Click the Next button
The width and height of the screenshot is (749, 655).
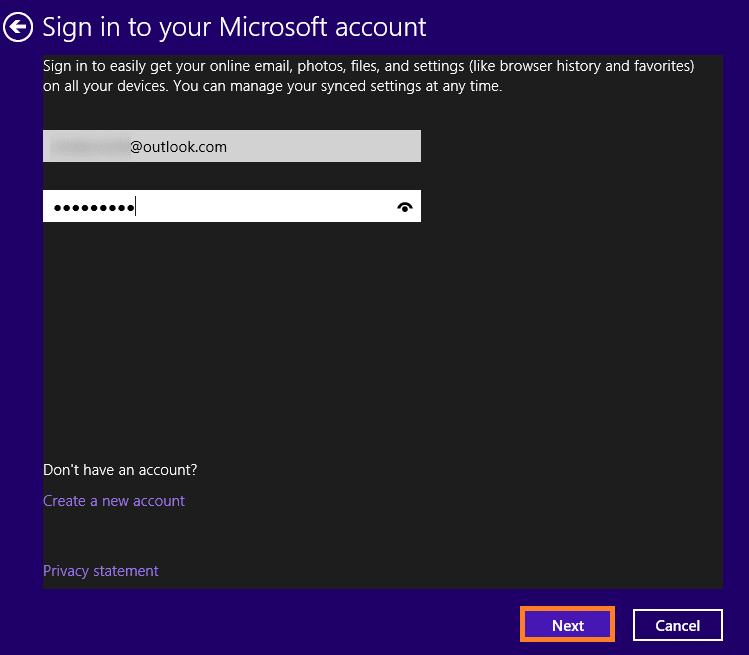click(567, 624)
